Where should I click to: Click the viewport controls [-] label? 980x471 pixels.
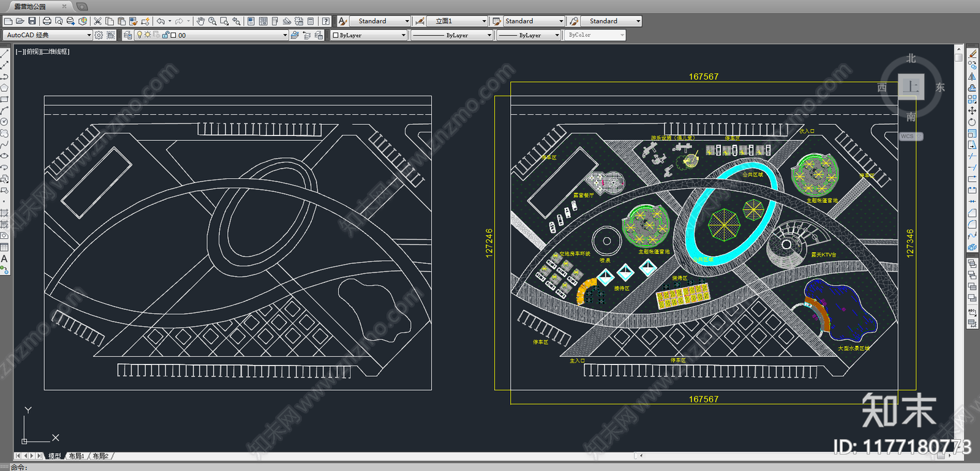click(x=20, y=51)
